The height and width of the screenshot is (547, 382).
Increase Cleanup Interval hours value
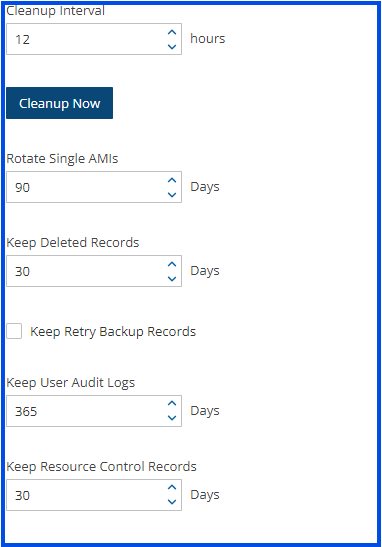[172, 32]
